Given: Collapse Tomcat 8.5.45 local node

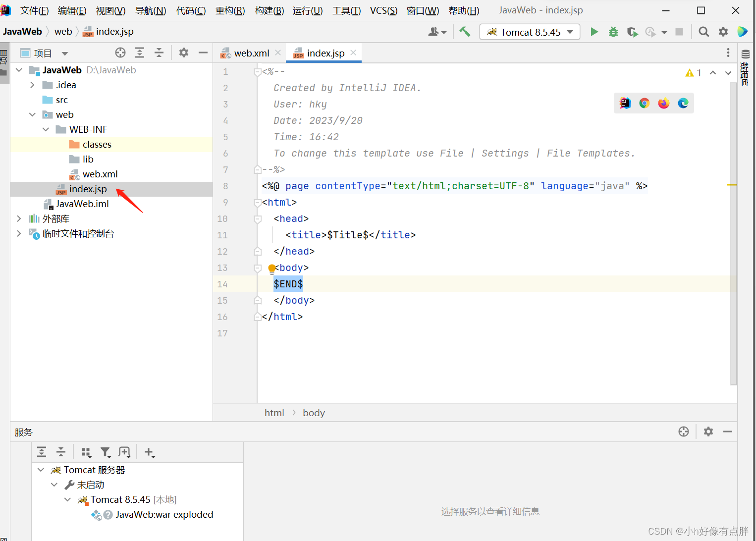Looking at the screenshot, I should tap(67, 499).
